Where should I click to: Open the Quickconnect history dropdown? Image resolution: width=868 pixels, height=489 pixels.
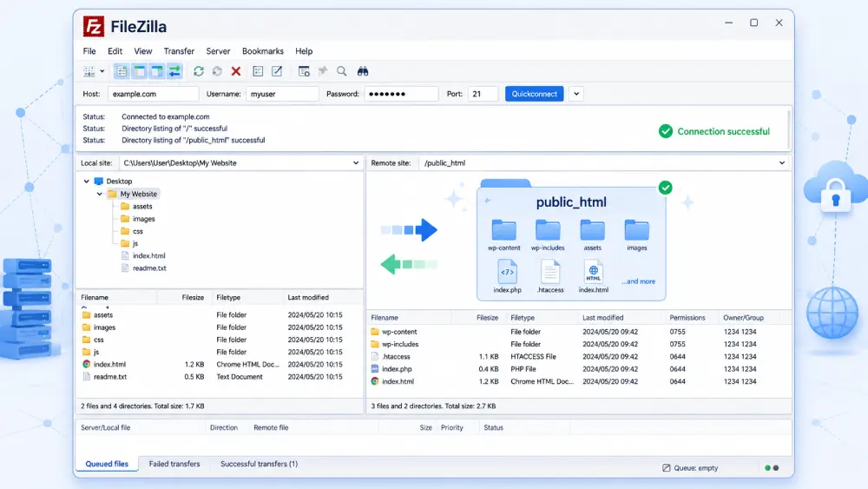[x=576, y=94]
